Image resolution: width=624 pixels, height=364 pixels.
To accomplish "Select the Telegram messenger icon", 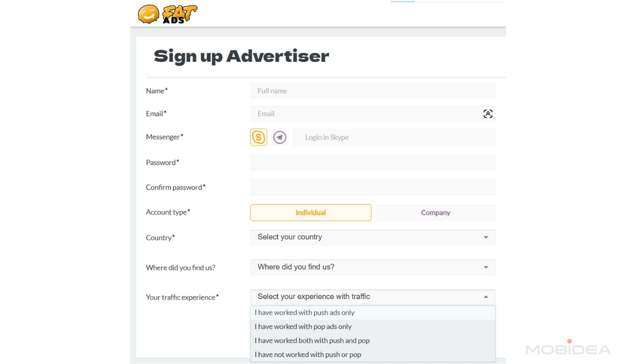I will click(x=280, y=137).
